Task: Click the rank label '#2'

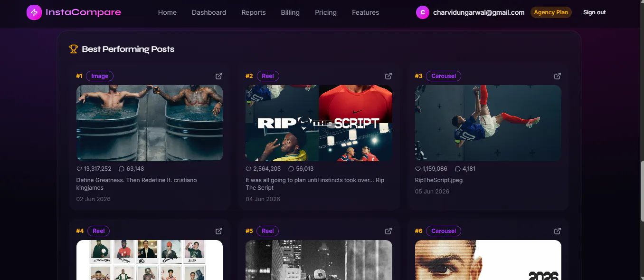Action: (249, 76)
